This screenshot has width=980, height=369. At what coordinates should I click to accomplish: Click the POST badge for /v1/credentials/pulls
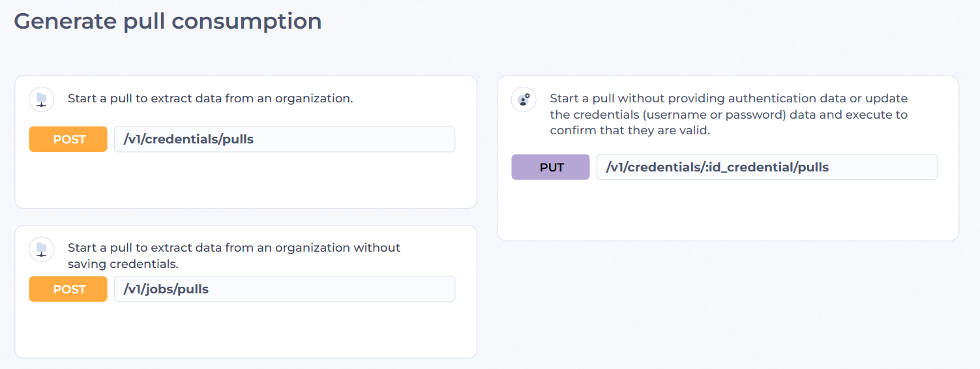tap(68, 140)
